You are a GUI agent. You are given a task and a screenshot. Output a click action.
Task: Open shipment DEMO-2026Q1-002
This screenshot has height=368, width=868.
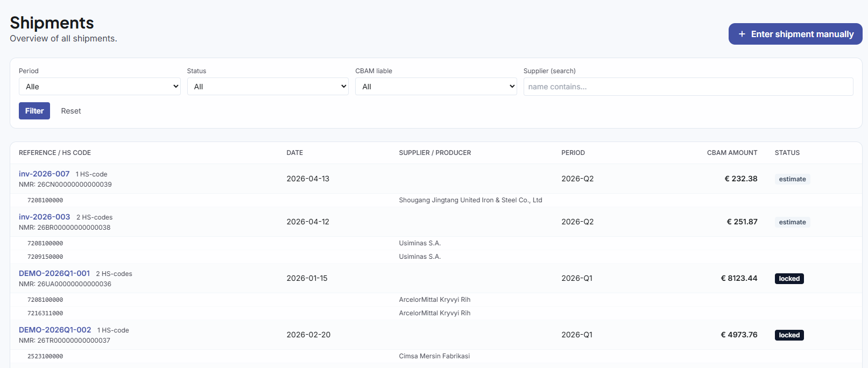click(x=55, y=330)
